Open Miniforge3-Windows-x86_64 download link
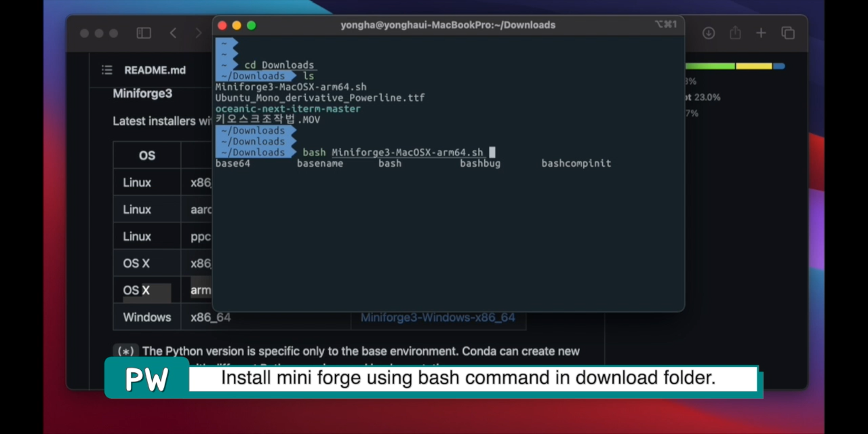This screenshot has width=868, height=434. [437, 317]
